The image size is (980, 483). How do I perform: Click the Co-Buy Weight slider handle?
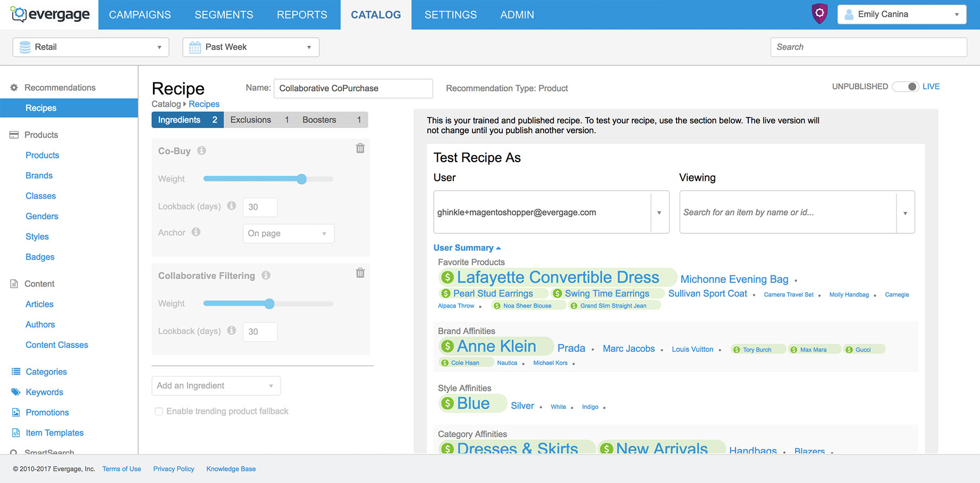click(x=301, y=179)
